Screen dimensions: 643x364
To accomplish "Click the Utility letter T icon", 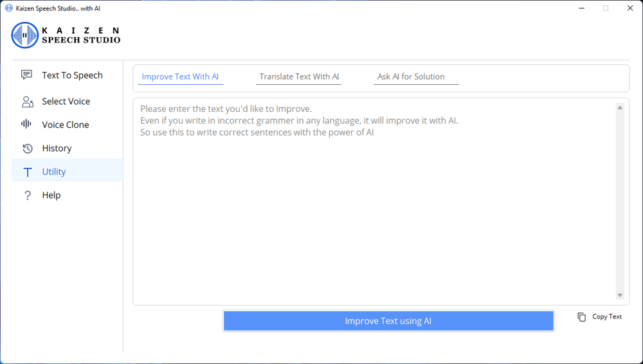I will (27, 172).
